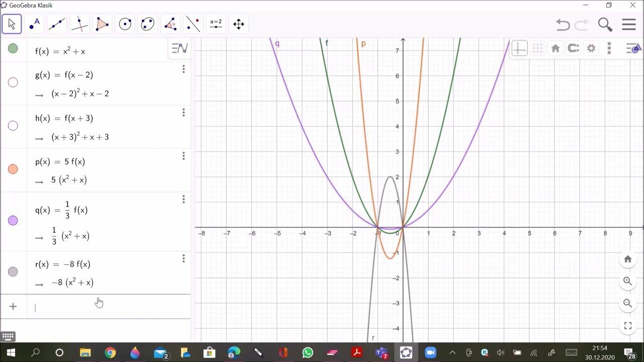The height and width of the screenshot is (362, 644).
Task: Hide the orange function p(x)
Action: pyautogui.click(x=13, y=169)
